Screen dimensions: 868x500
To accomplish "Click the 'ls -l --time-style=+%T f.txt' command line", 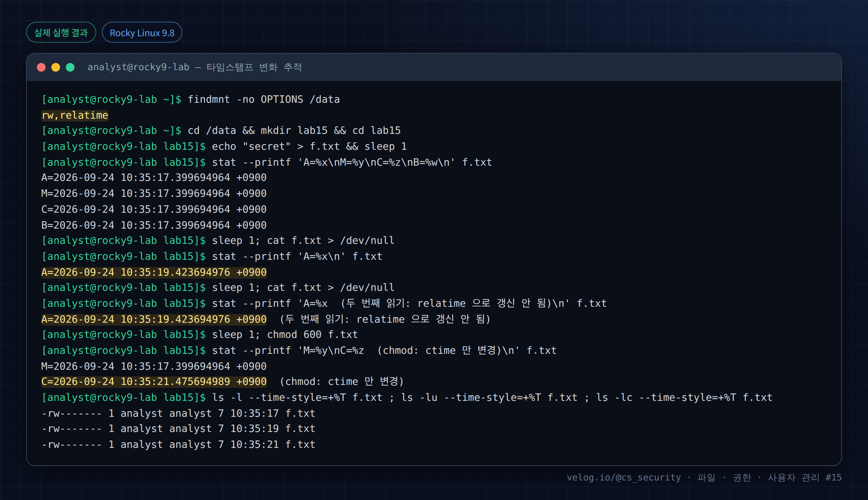I will click(407, 397).
